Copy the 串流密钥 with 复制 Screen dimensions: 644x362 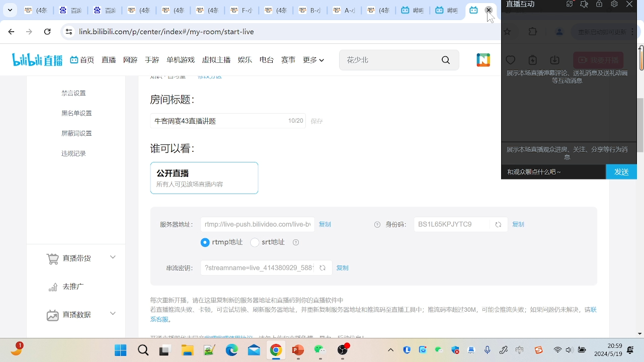[x=343, y=268]
